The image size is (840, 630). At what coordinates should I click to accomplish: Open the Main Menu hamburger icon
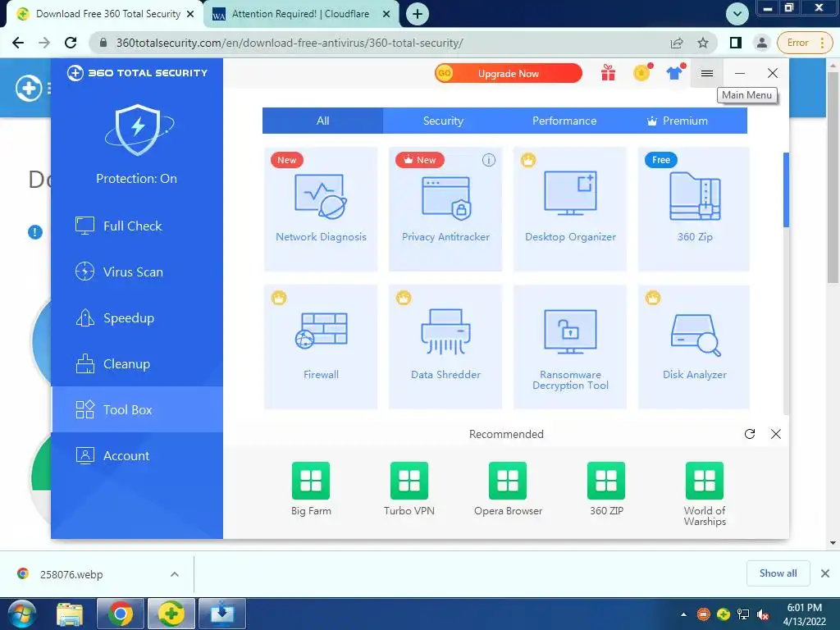click(x=706, y=73)
